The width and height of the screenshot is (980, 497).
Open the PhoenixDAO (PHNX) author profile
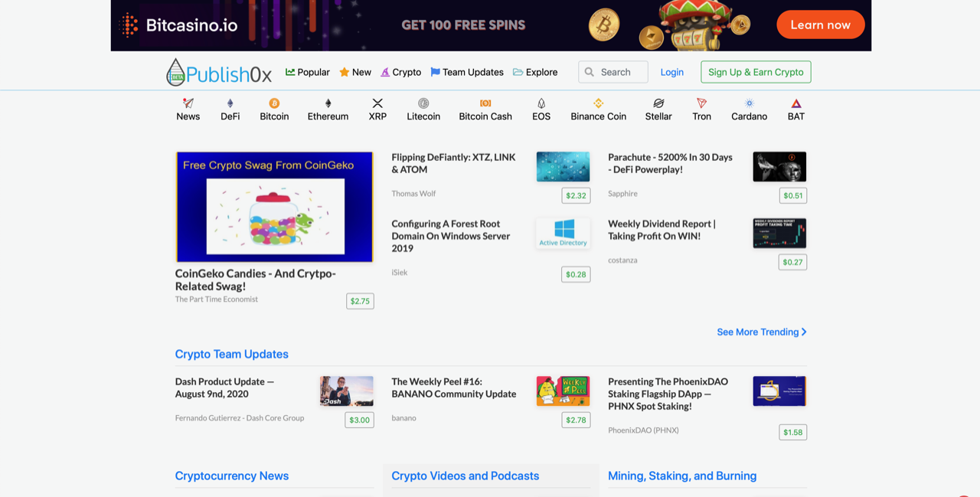coord(643,430)
